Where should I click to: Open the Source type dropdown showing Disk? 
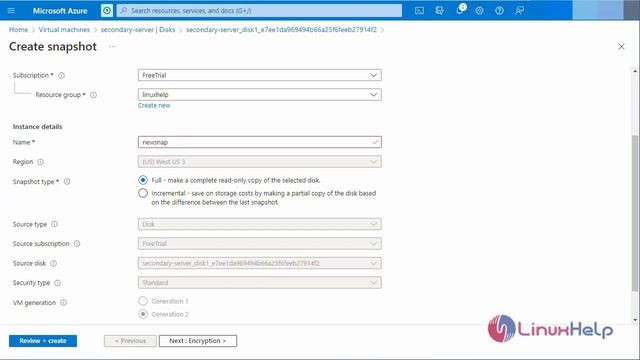260,224
